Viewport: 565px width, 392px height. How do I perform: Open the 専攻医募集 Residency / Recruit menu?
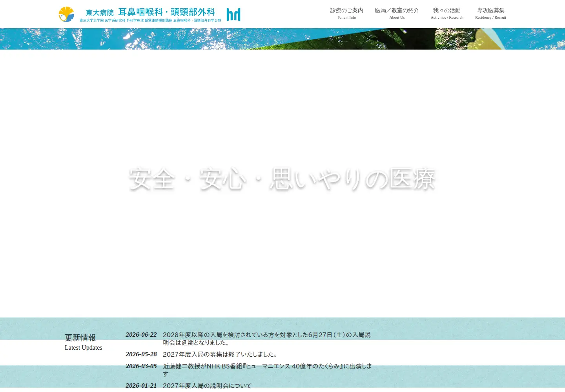490,13
